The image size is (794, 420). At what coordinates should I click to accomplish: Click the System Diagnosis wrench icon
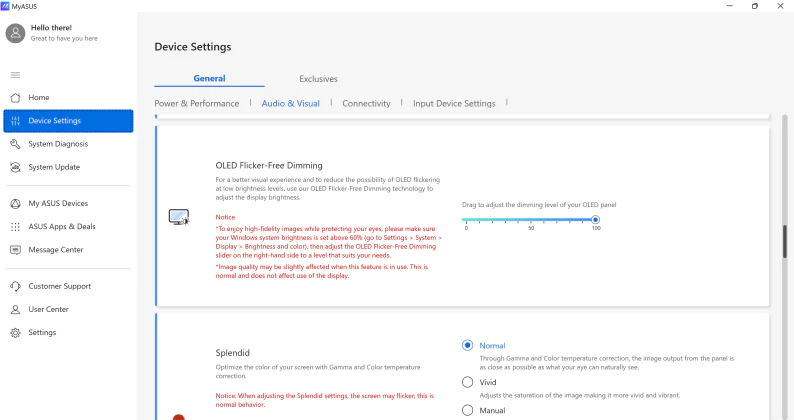click(16, 144)
